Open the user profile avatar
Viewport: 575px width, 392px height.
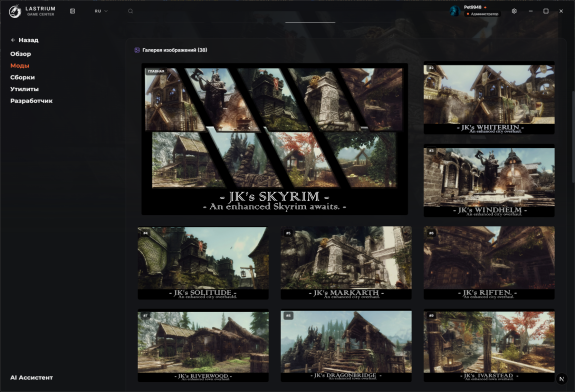coord(455,11)
